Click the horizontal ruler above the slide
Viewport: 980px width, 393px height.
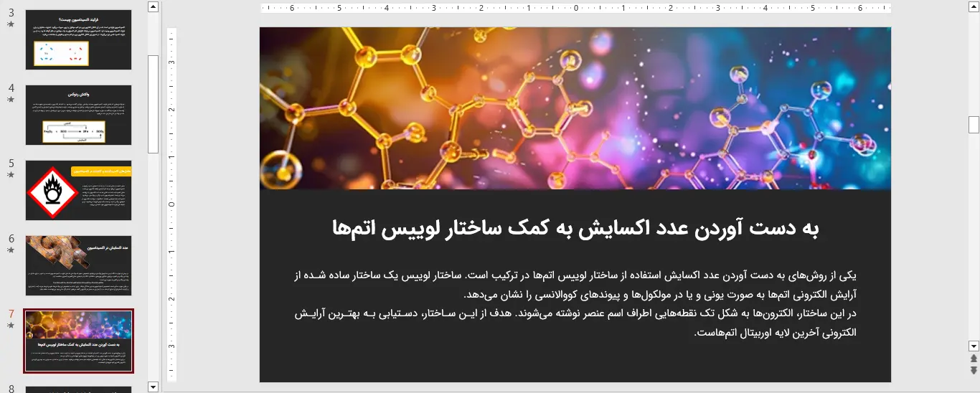click(x=575, y=9)
